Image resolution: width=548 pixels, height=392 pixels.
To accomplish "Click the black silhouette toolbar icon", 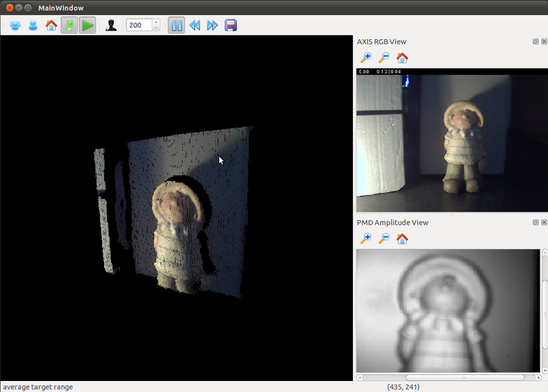I will click(111, 25).
